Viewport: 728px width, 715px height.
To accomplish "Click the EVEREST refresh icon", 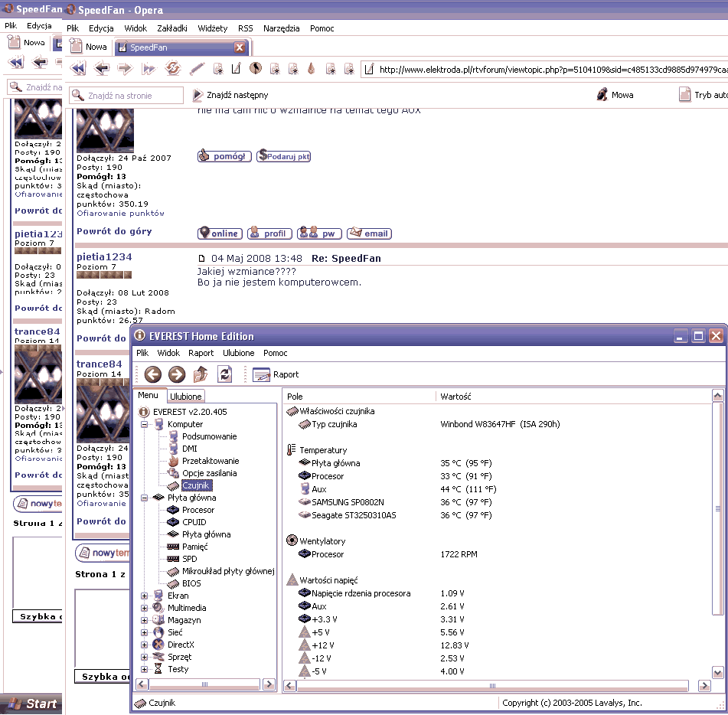I will 224,374.
